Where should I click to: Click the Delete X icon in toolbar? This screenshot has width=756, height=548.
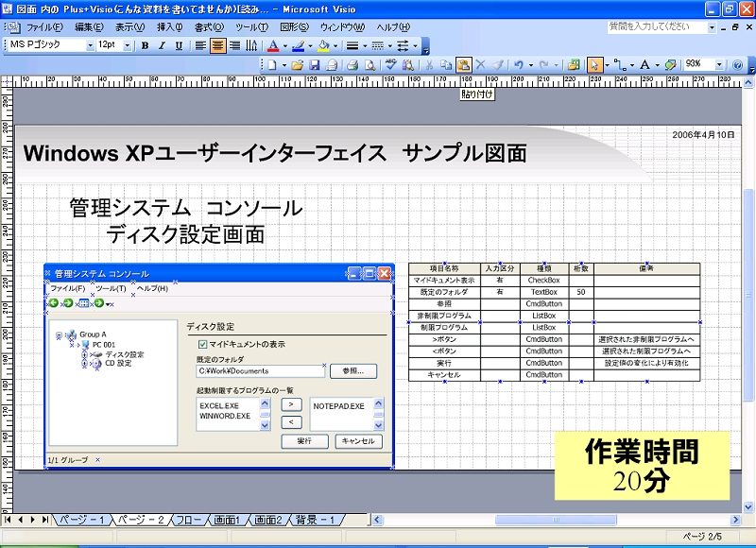(x=480, y=64)
